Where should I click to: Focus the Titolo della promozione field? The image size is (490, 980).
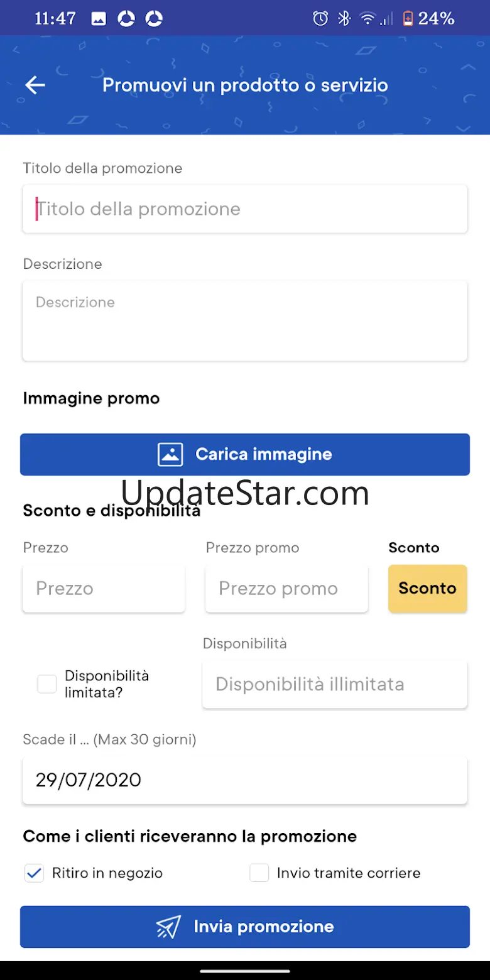(x=245, y=209)
